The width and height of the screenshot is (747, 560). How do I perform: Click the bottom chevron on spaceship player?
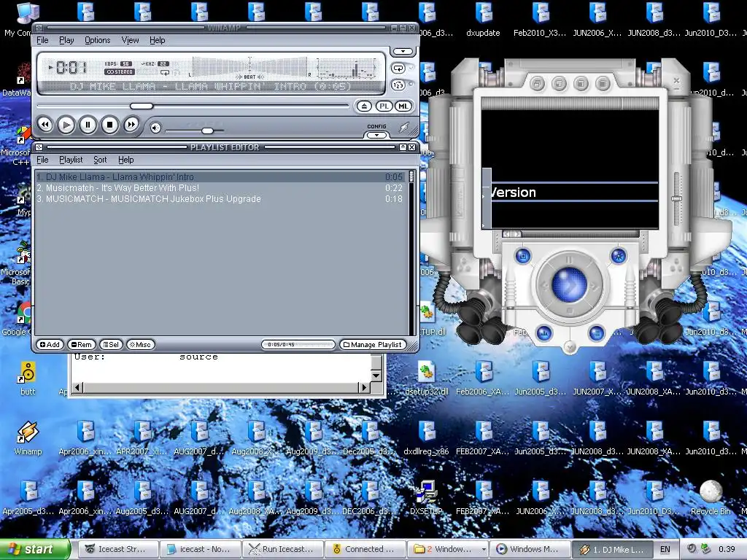570,346
